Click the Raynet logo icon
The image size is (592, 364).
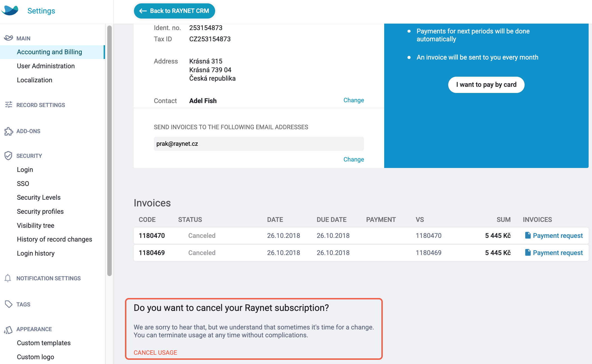pyautogui.click(x=10, y=10)
